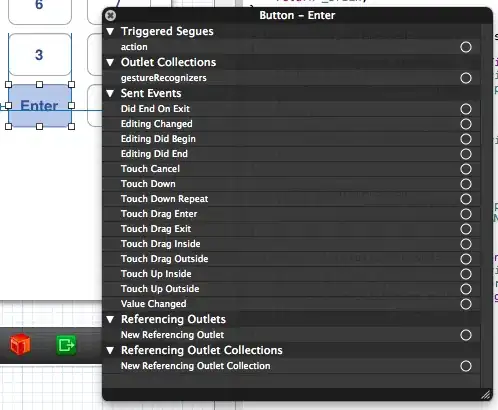Click connection circle for Touch Down

pyautogui.click(x=466, y=184)
